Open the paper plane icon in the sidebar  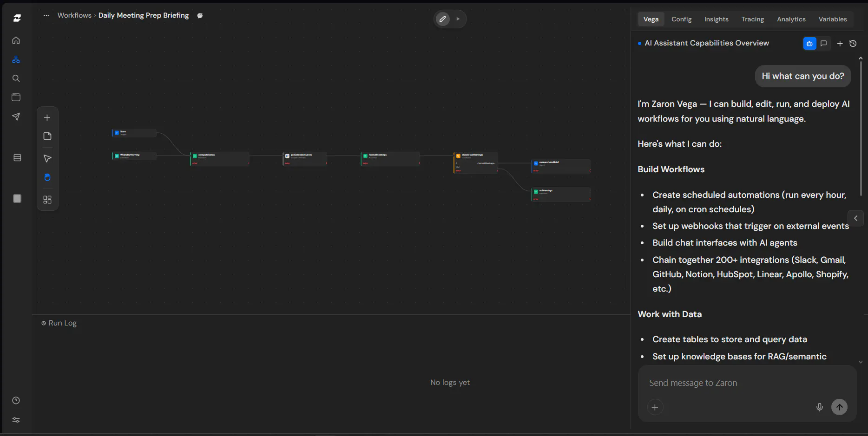[16, 117]
